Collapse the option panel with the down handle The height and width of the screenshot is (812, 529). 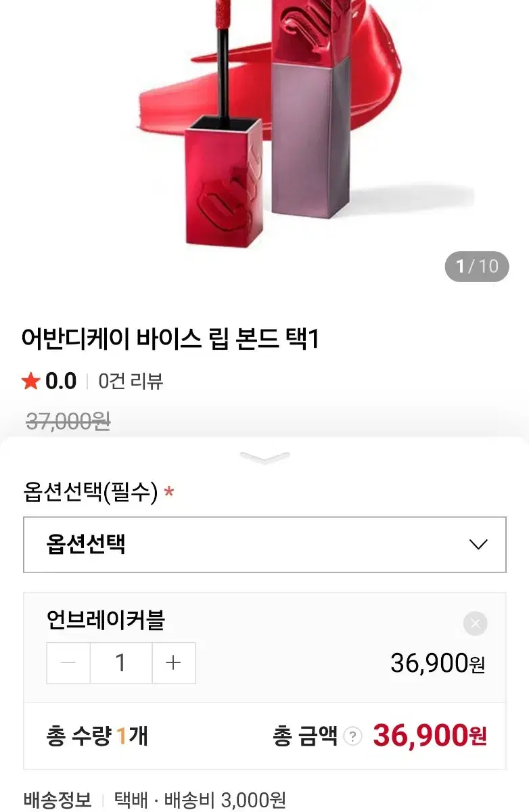pyautogui.click(x=264, y=458)
